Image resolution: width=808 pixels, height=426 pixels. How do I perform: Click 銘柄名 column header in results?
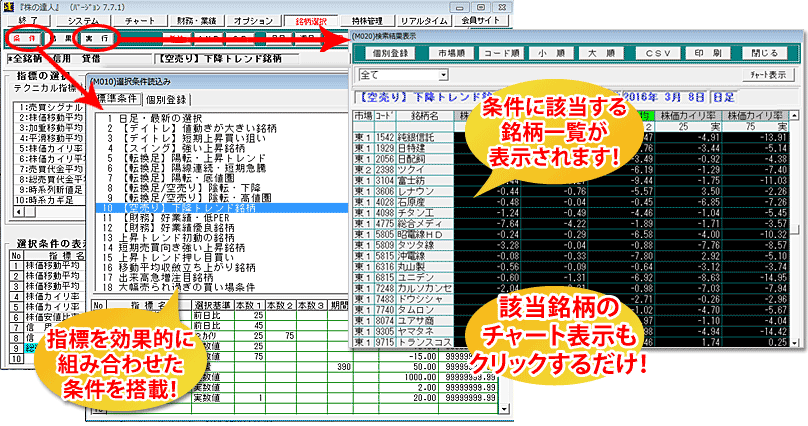point(425,116)
